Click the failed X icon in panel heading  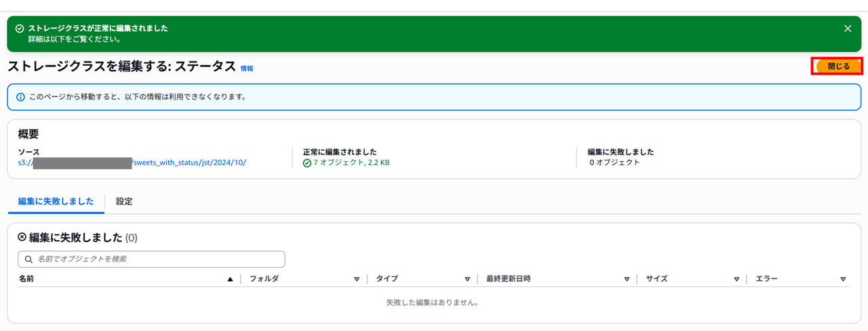[22, 237]
